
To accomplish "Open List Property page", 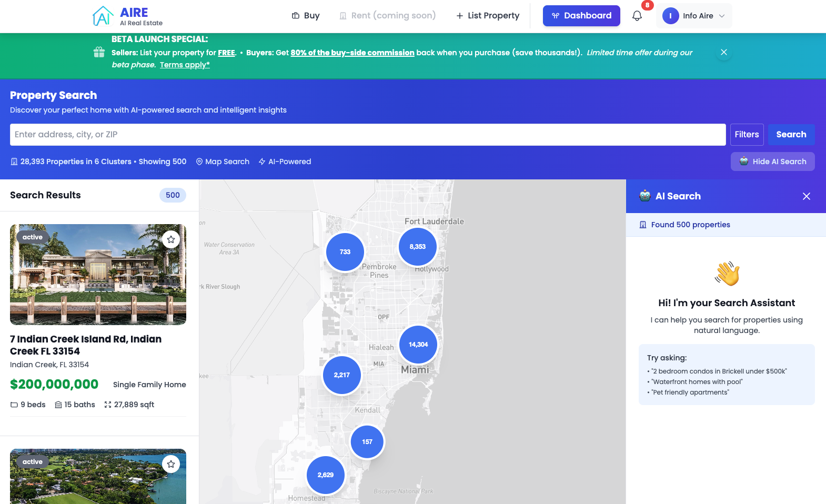I will [x=488, y=16].
